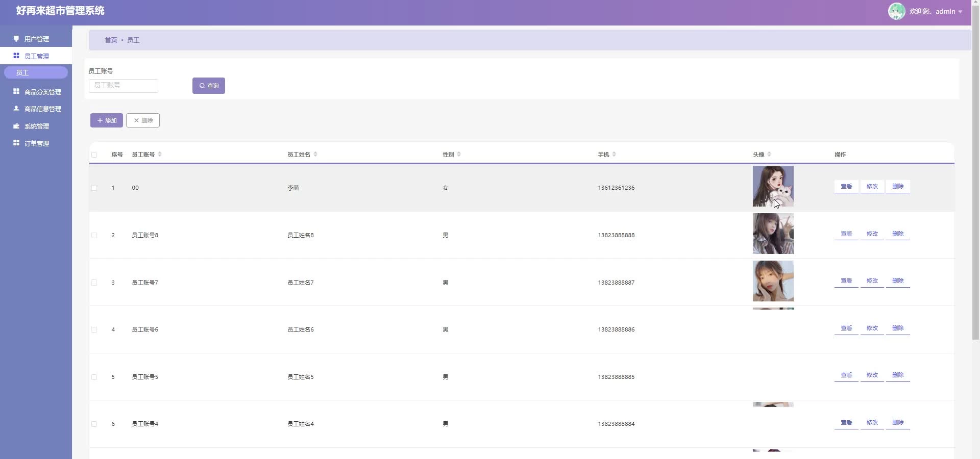
Task: Click the 添加 add button
Action: pos(106,120)
